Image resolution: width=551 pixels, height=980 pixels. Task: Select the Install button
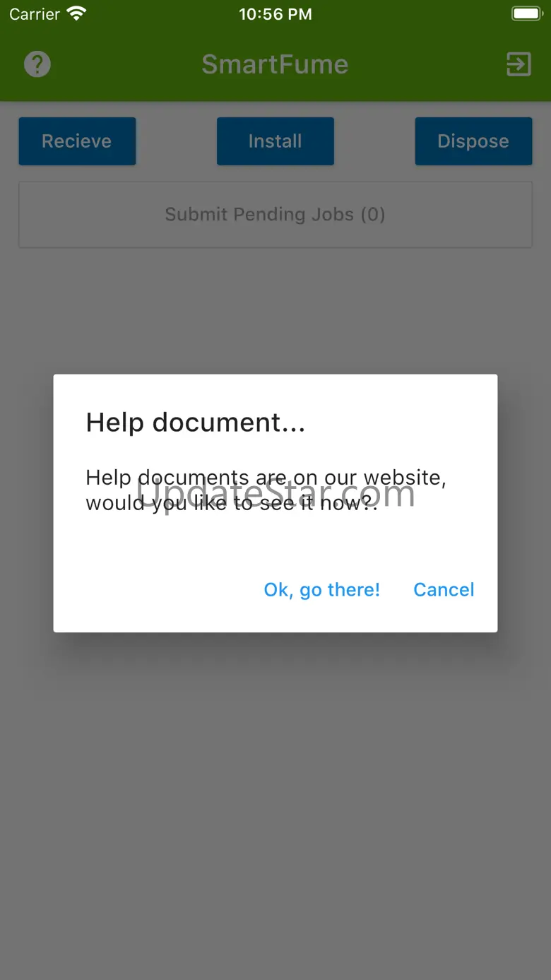click(x=275, y=141)
